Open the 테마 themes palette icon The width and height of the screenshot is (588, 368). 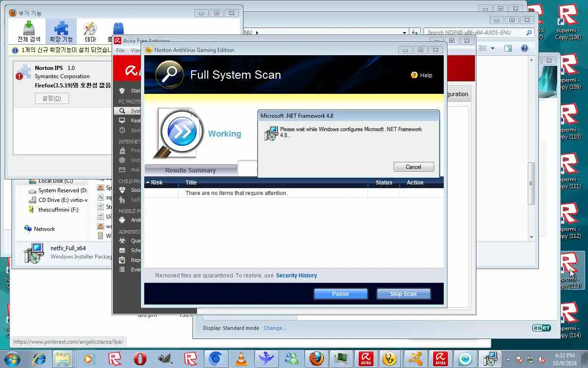tap(90, 31)
